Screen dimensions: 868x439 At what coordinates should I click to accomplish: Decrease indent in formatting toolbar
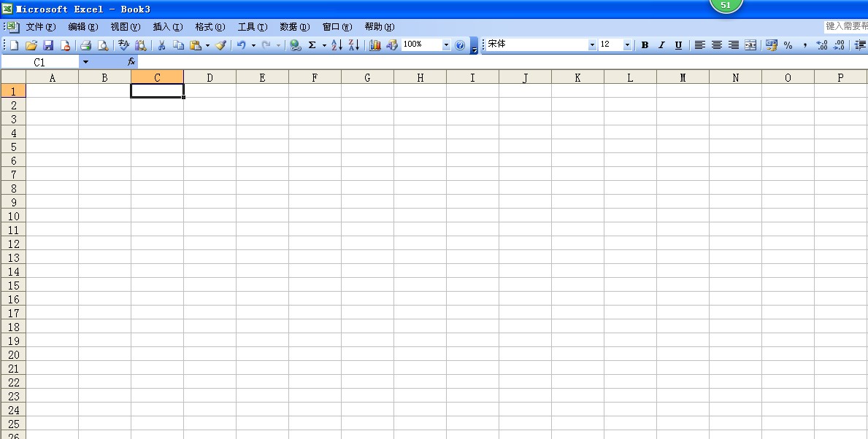tap(860, 45)
